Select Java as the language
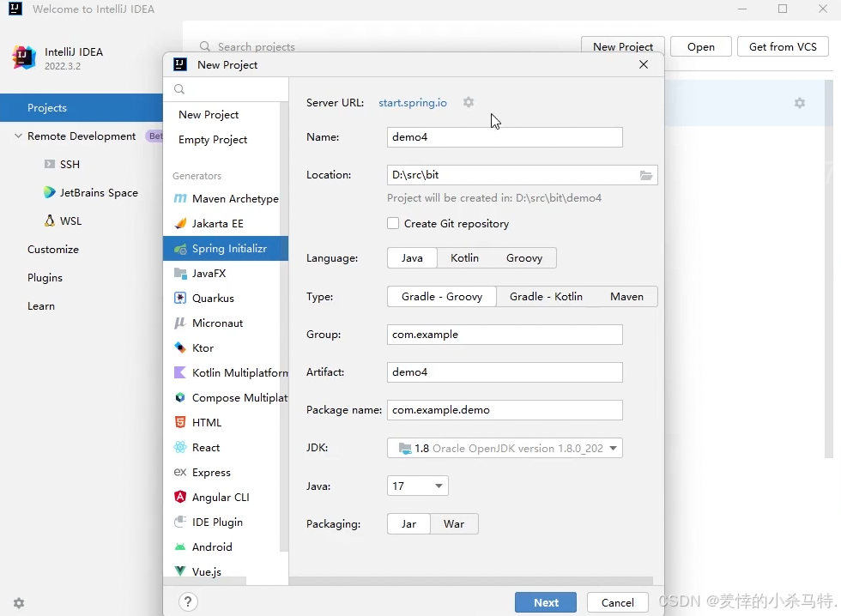 click(412, 258)
